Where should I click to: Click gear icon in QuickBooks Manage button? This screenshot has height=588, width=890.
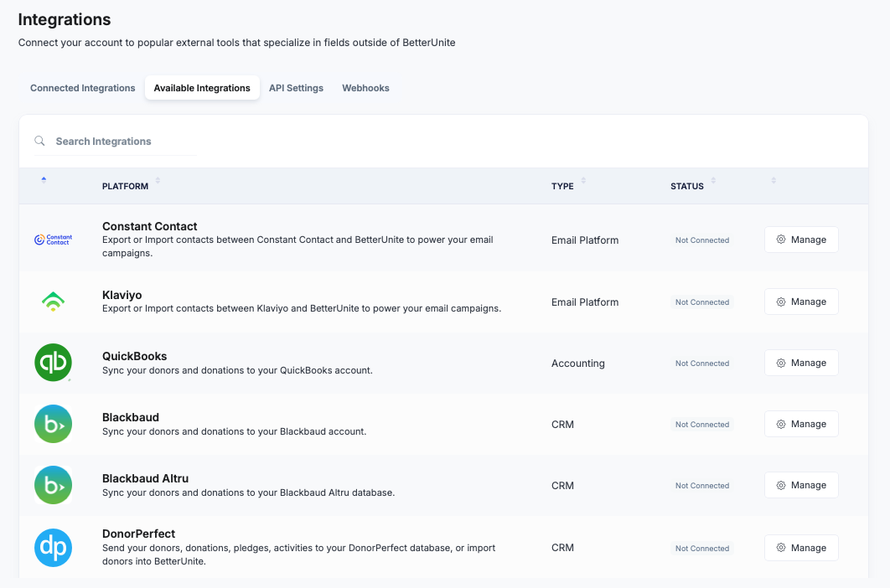click(781, 363)
